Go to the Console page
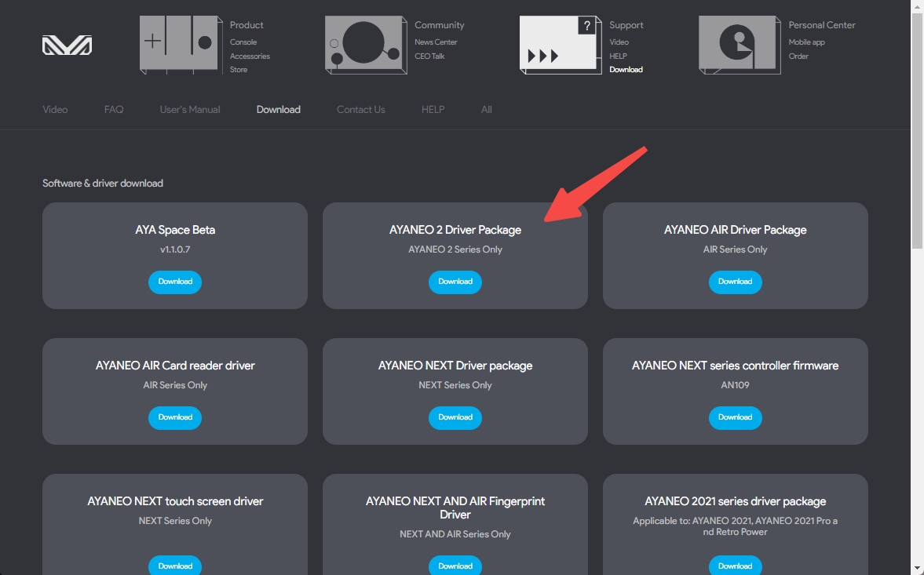The width and height of the screenshot is (924, 575). tap(243, 42)
